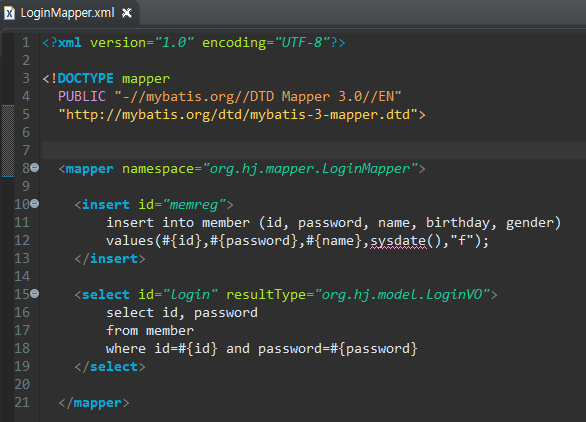586x422 pixels.
Task: Click the "-//mybatis.org//DTD Mapper 3.0//EN" string
Action: 258,96
